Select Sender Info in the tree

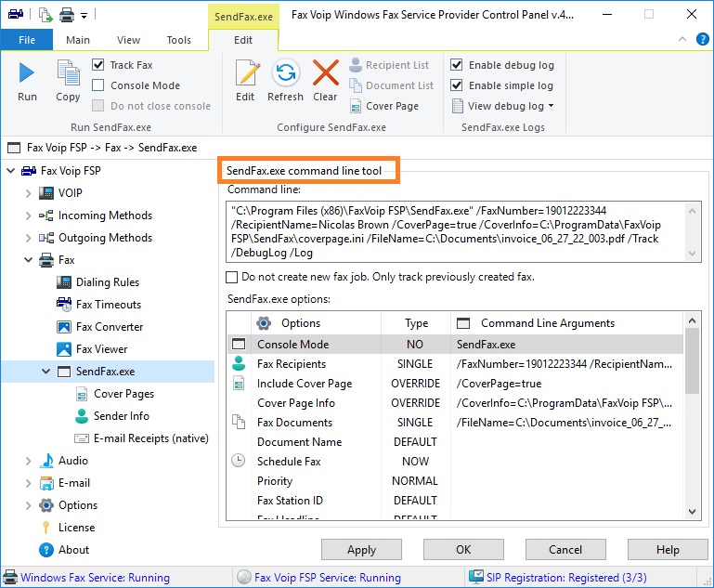121,416
